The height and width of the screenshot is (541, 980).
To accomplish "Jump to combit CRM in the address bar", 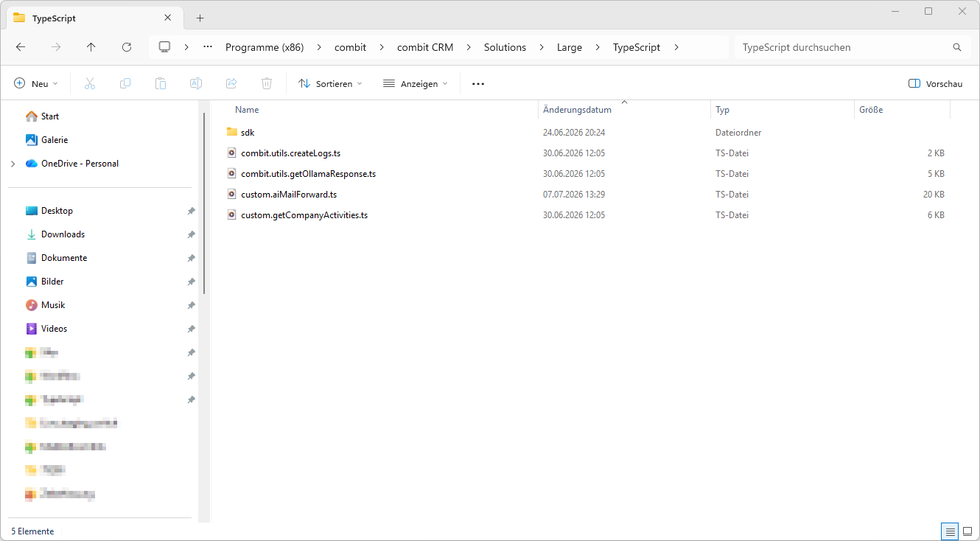I will (425, 47).
